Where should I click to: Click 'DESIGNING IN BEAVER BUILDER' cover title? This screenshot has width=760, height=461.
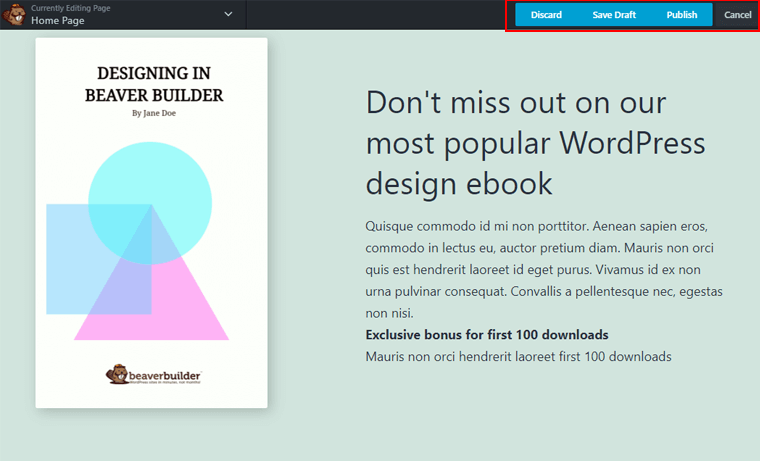(154, 84)
